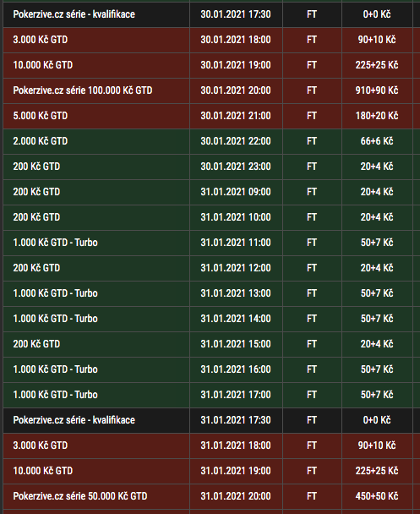Select 200 Kč GTD at 30.01.2021 23:00
The width and height of the screenshot is (420, 514).
click(x=208, y=167)
